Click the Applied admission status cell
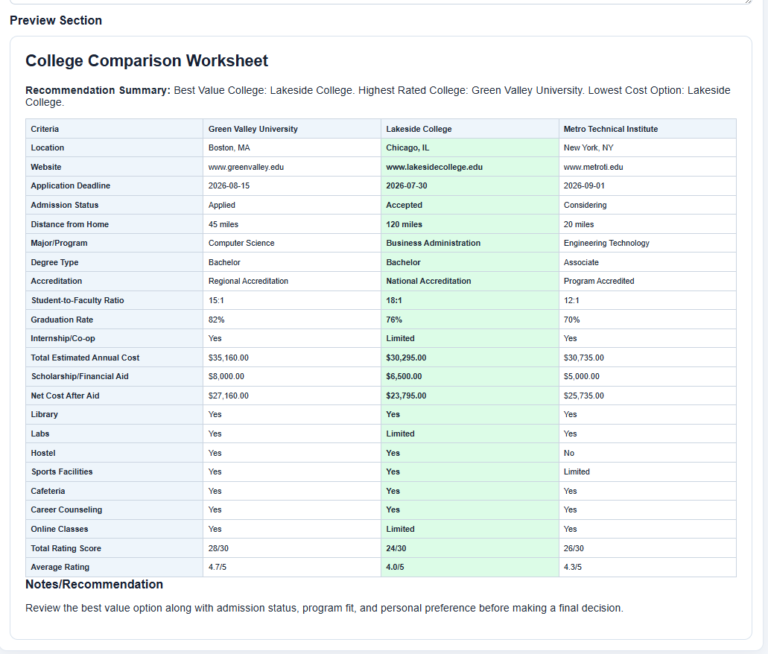768x654 pixels. point(292,205)
